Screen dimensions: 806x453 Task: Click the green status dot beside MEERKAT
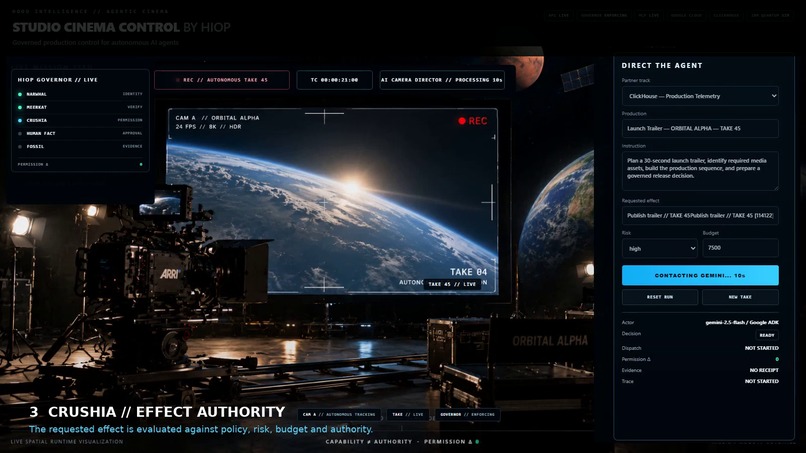point(20,107)
